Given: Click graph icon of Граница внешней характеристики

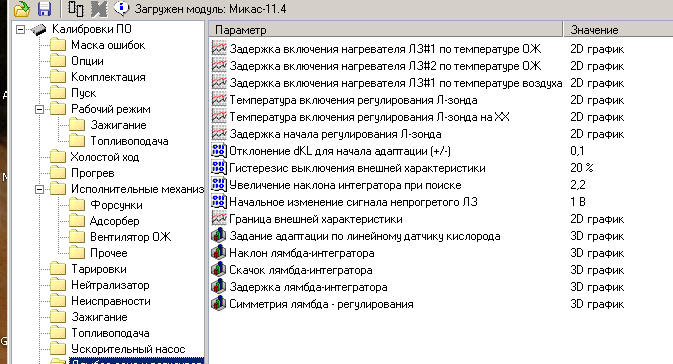Looking at the screenshot, I should tap(219, 218).
